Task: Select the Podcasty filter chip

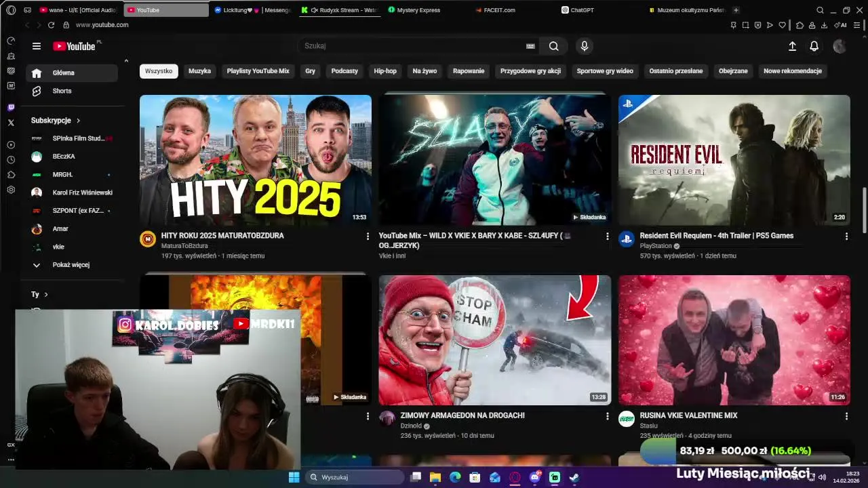Action: pos(344,71)
